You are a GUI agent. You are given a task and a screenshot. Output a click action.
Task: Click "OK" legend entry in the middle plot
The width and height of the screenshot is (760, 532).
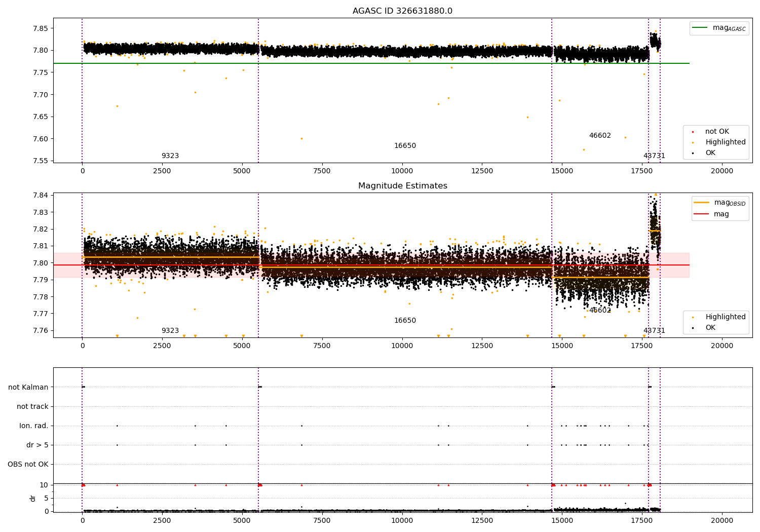(x=710, y=328)
